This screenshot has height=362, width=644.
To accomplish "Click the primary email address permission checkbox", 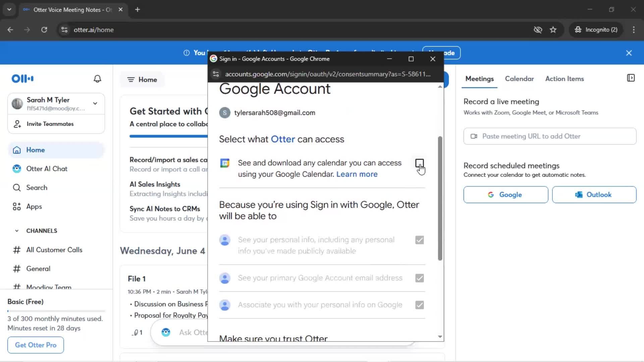I will pos(419,278).
